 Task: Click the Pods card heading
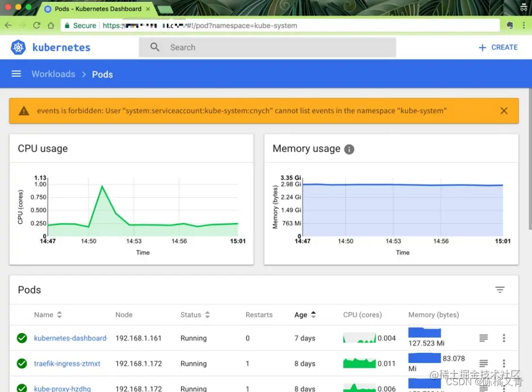coord(29,290)
